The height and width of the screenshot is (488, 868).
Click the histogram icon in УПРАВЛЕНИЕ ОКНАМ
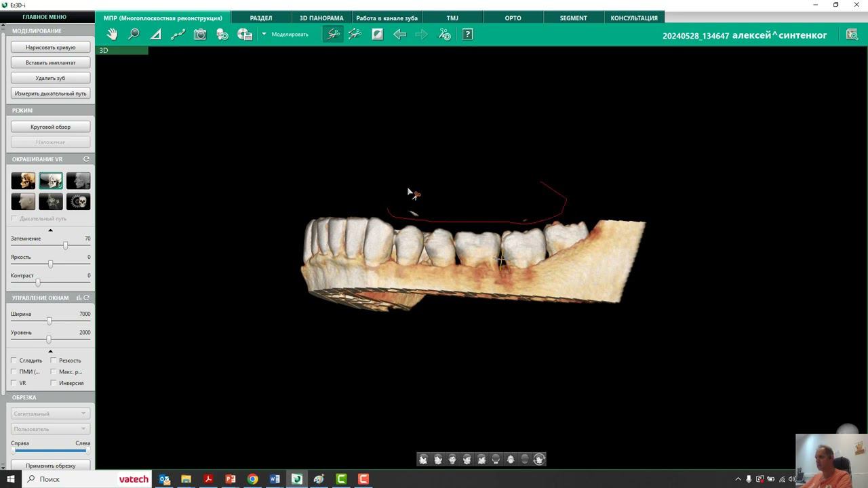pos(79,298)
